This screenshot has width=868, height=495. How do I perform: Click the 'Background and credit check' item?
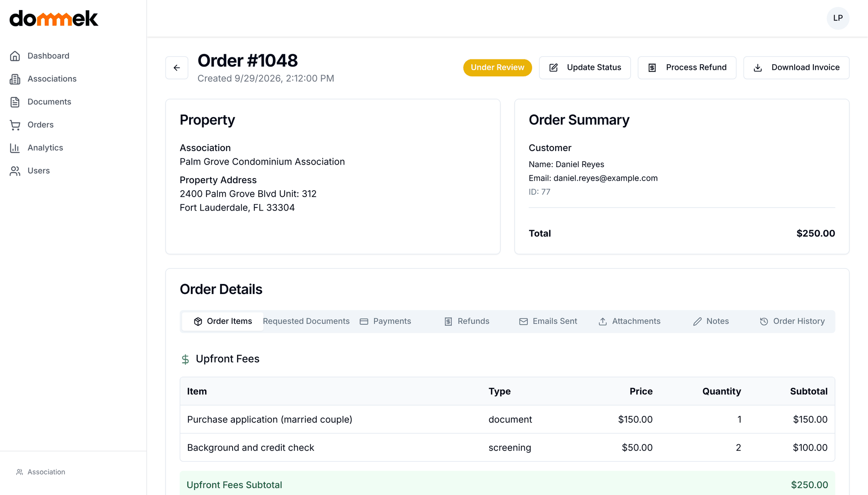250,448
